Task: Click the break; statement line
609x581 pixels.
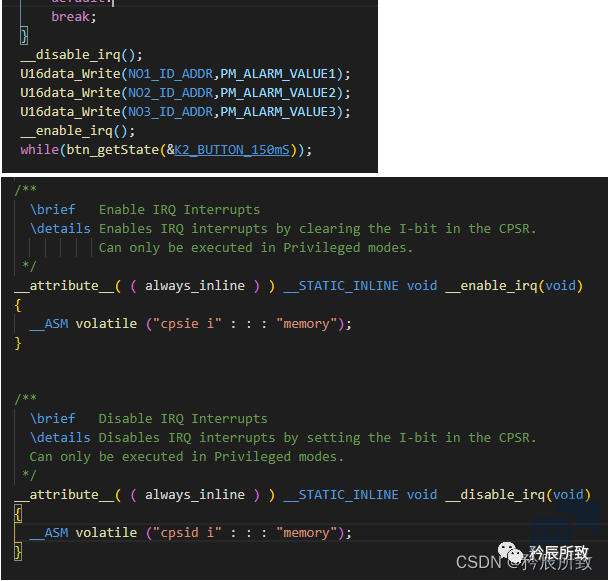Action: pos(74,17)
